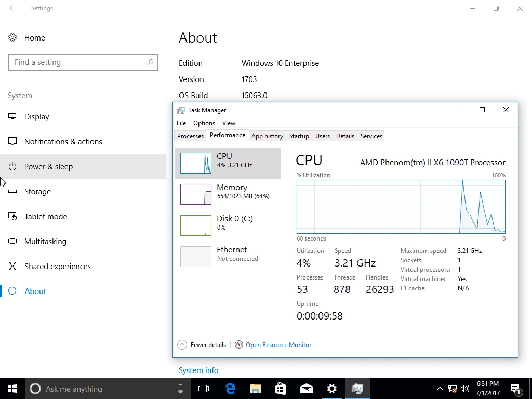
Task: Click the search magnifier in Find a setting
Action: [x=150, y=62]
